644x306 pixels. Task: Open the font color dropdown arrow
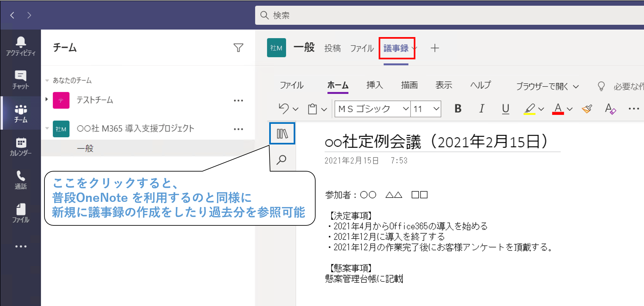tap(569, 109)
